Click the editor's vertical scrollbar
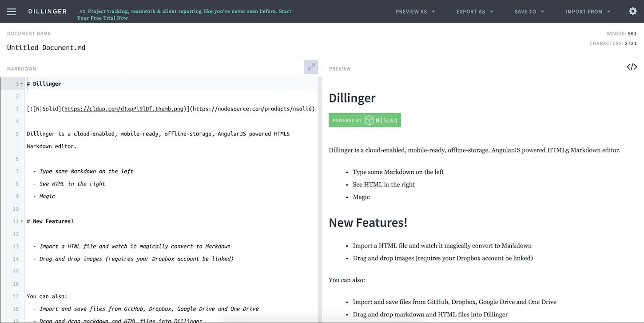Viewport: 644px width, 323px height. [x=320, y=200]
